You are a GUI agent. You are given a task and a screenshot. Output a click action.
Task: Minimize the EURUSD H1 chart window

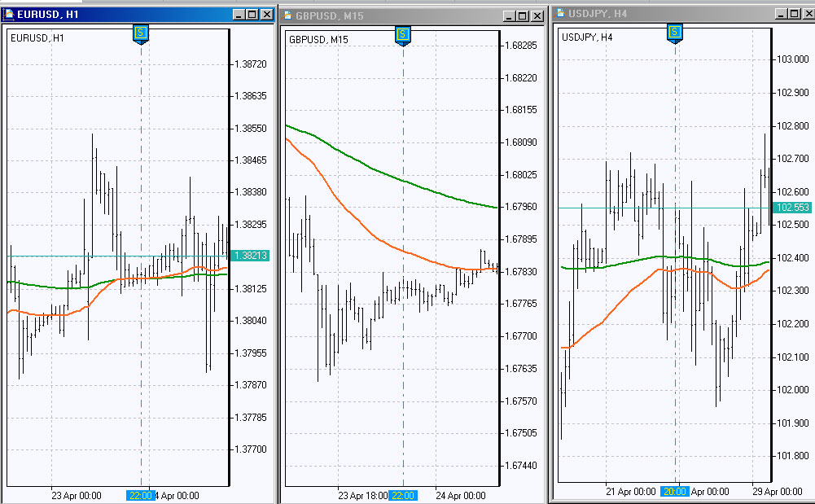(x=238, y=14)
